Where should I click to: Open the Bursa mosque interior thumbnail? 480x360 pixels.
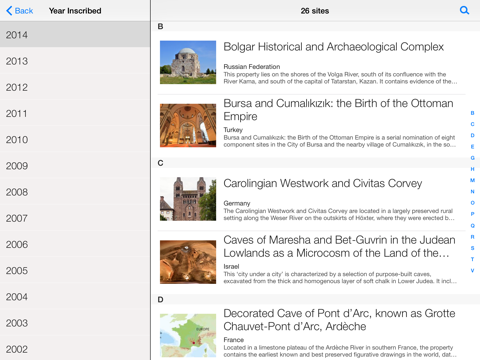point(188,125)
